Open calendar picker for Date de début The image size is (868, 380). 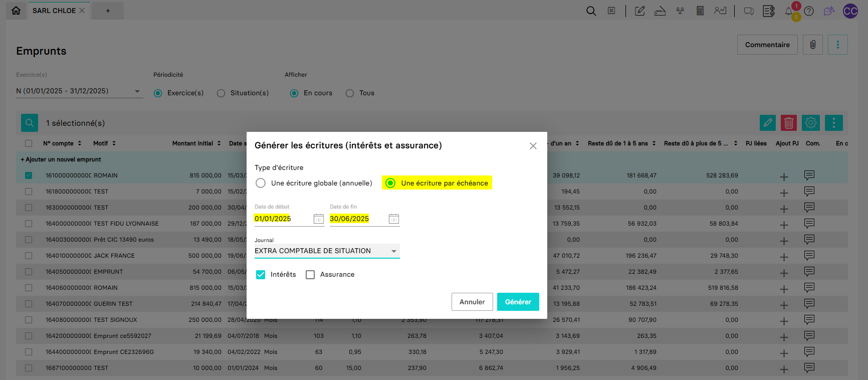(318, 219)
